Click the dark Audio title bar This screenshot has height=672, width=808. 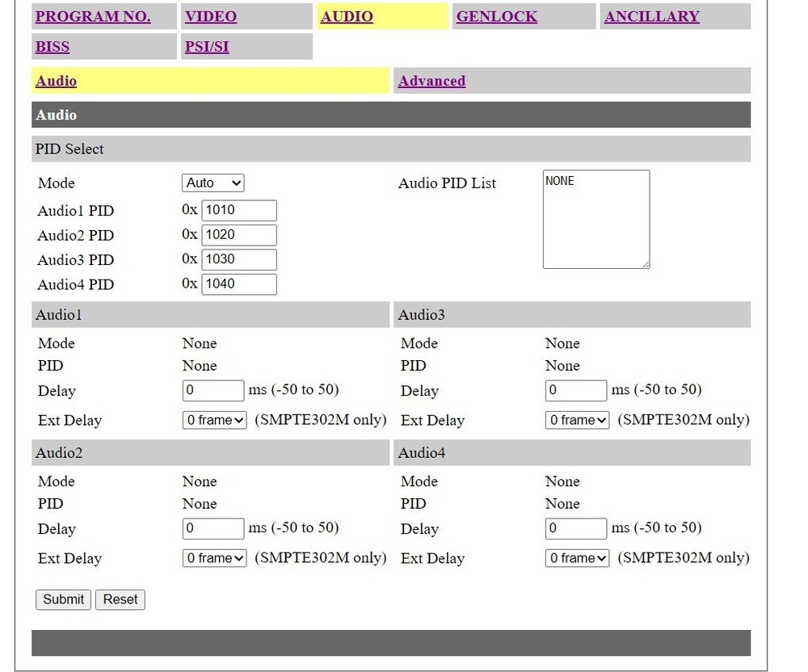[x=391, y=115]
